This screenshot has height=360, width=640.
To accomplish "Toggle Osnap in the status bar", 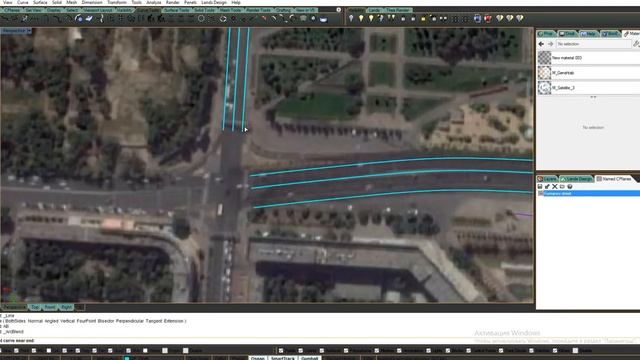I will (x=258, y=358).
